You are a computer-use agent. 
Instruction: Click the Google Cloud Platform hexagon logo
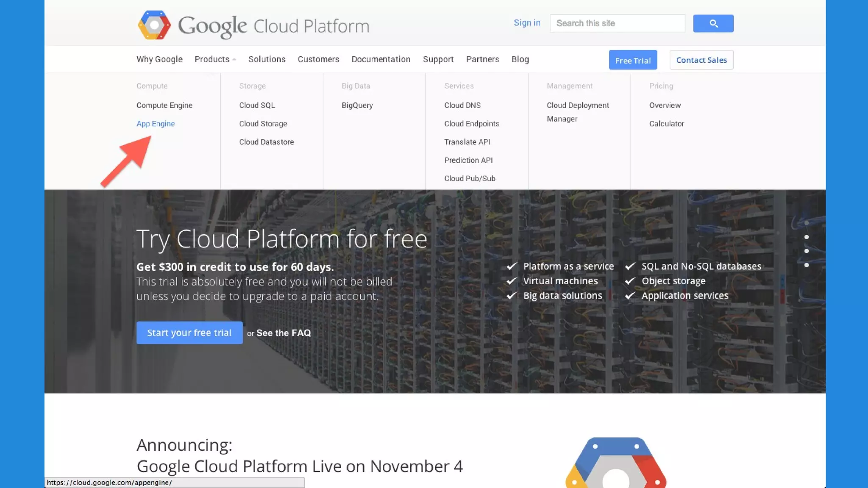point(154,25)
